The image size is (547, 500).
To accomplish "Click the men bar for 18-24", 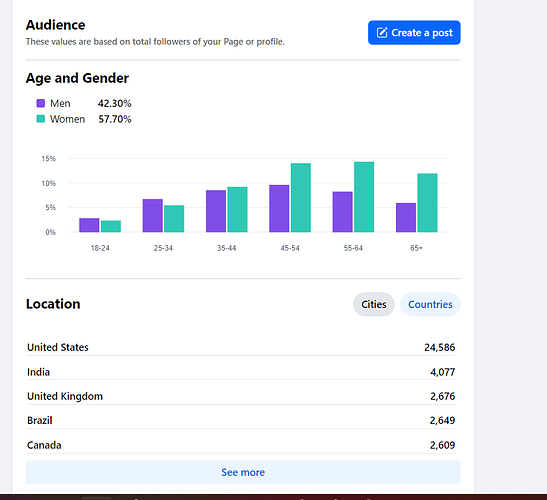I will click(89, 225).
